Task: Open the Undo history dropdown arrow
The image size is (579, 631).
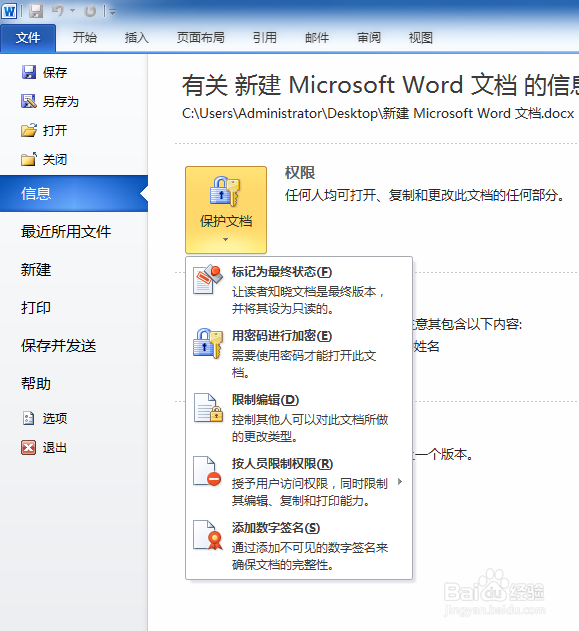Action: pos(73,11)
